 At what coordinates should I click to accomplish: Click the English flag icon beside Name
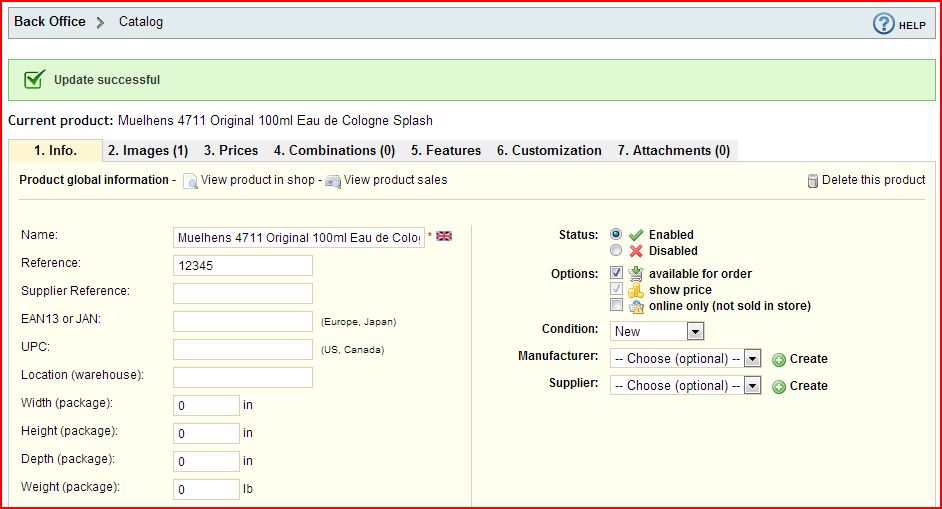click(x=444, y=236)
